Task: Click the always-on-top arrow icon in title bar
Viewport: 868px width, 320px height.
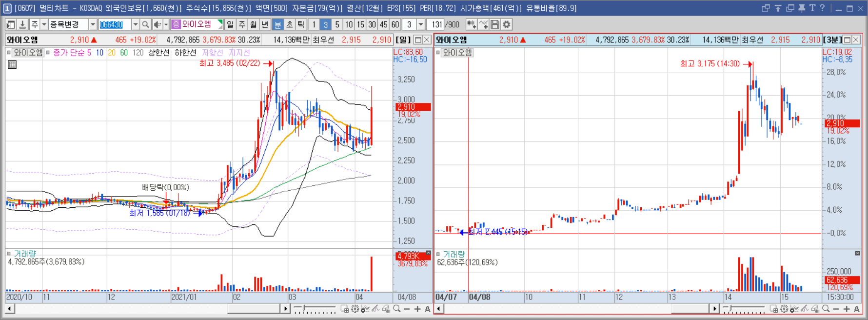Action: pyautogui.click(x=778, y=8)
